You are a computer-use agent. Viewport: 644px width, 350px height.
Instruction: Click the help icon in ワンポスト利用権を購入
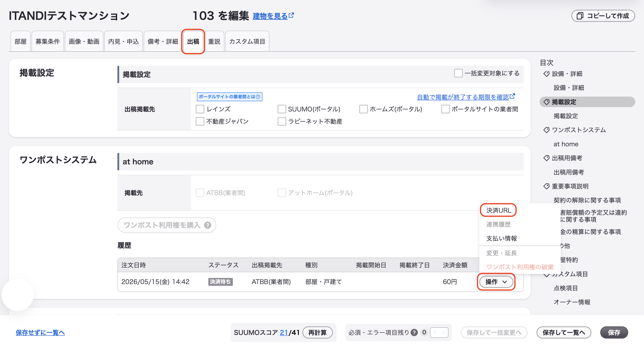pos(207,225)
